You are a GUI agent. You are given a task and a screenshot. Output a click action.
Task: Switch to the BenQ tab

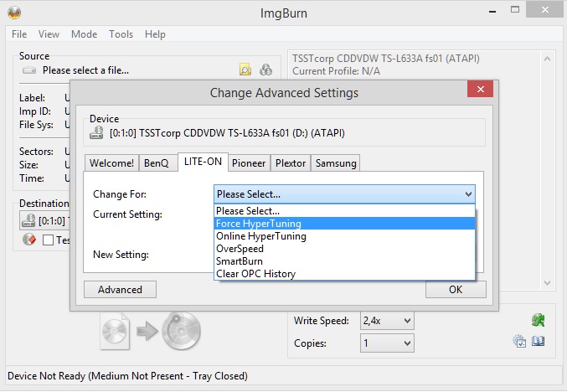[157, 163]
